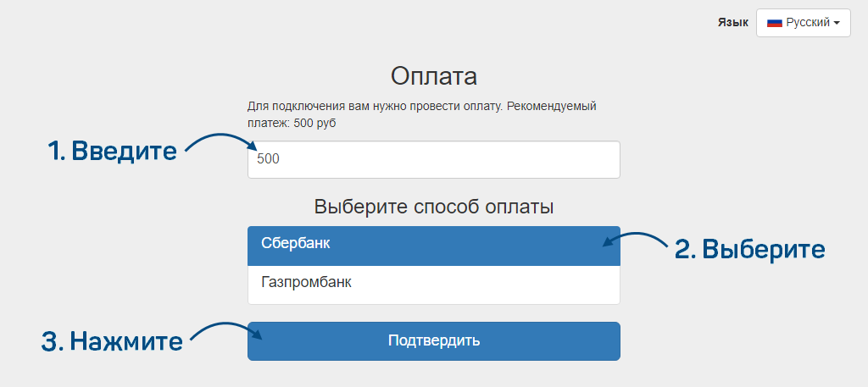The image size is (868, 387).
Task: Click the Russian flag icon
Action: (x=774, y=23)
